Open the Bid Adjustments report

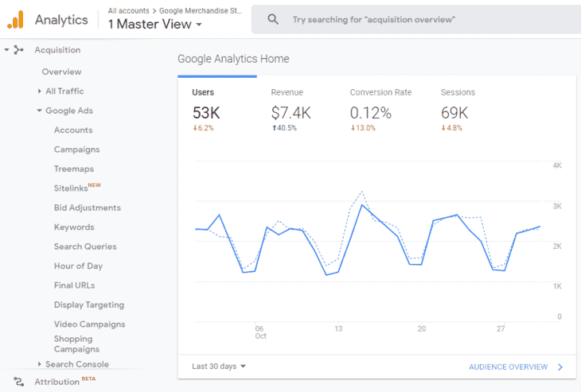(88, 208)
